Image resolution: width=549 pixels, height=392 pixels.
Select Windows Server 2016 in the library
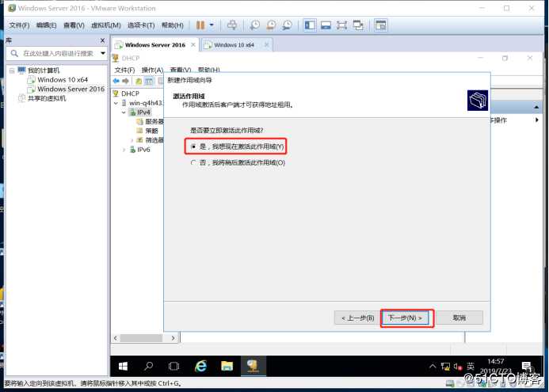(x=71, y=89)
